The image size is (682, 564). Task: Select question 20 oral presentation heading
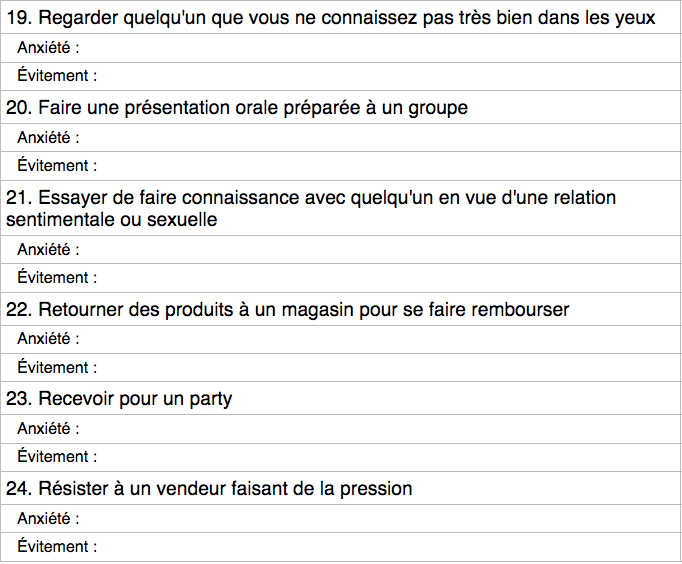[x=237, y=107]
